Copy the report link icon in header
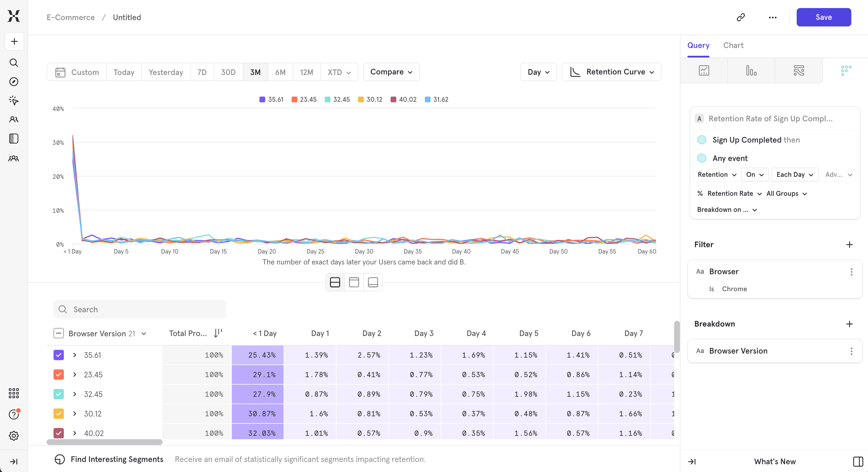The height and width of the screenshot is (472, 868). pos(740,17)
